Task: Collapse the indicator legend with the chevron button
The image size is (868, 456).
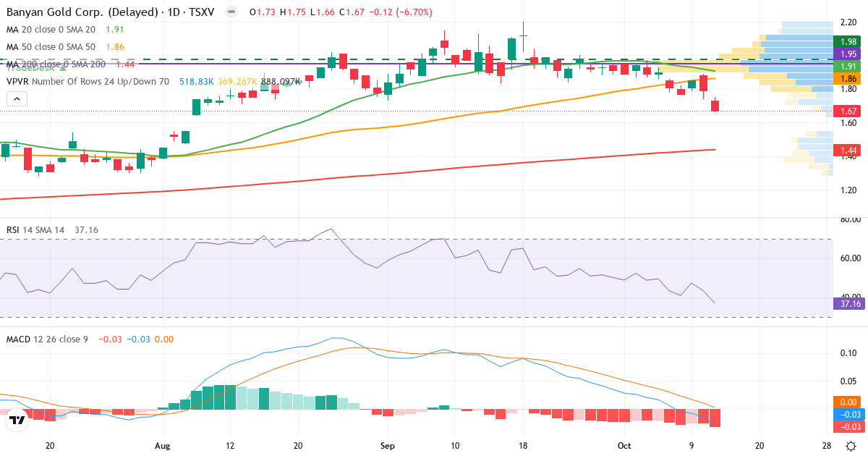Action: pyautogui.click(x=17, y=99)
